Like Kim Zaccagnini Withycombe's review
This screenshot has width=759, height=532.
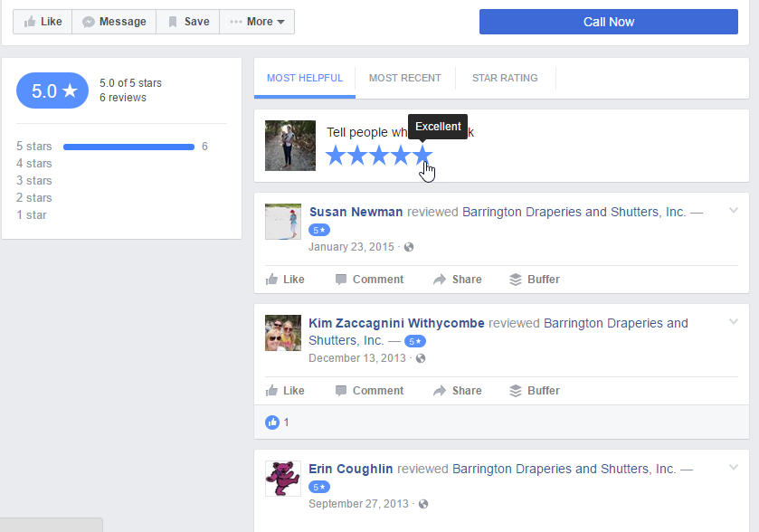(x=285, y=390)
